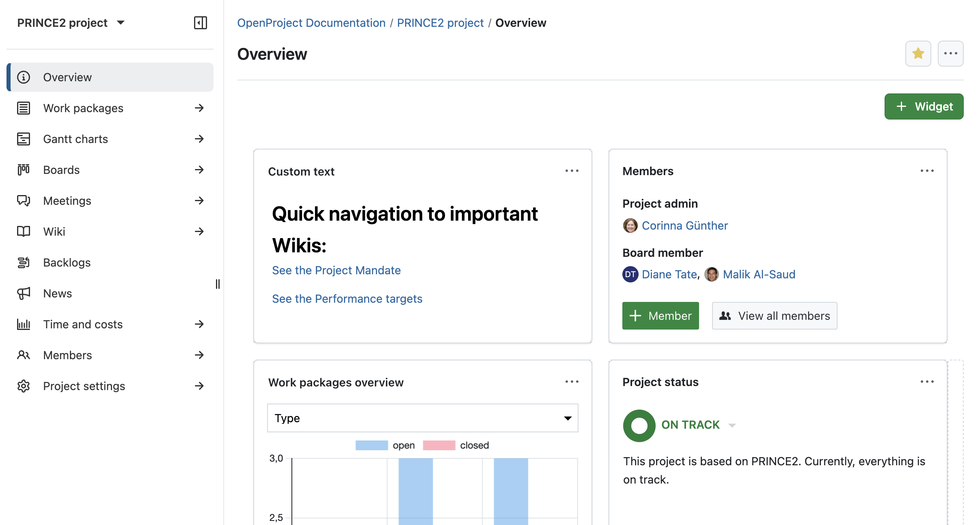This screenshot has width=980, height=525.
Task: Open Time and costs via the chart icon
Action: point(23,324)
